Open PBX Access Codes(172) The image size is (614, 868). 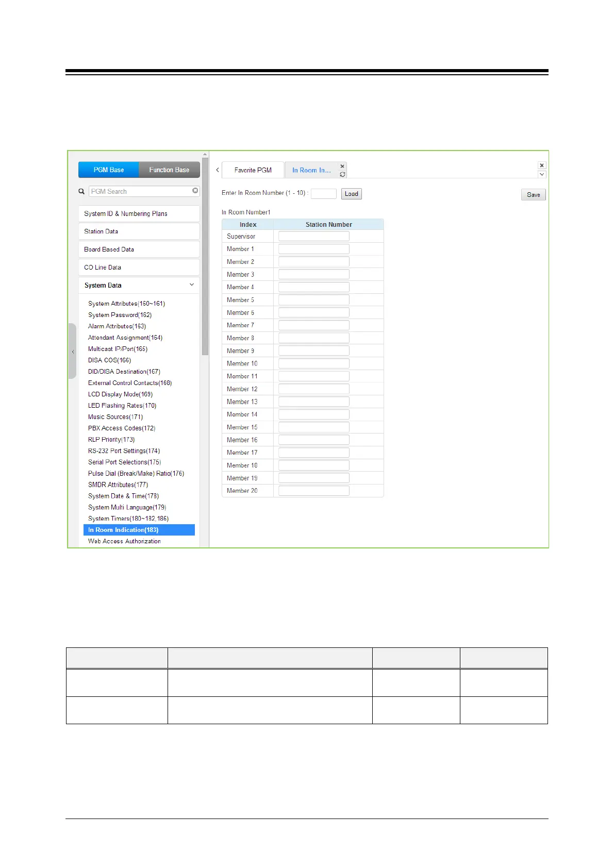point(122,428)
